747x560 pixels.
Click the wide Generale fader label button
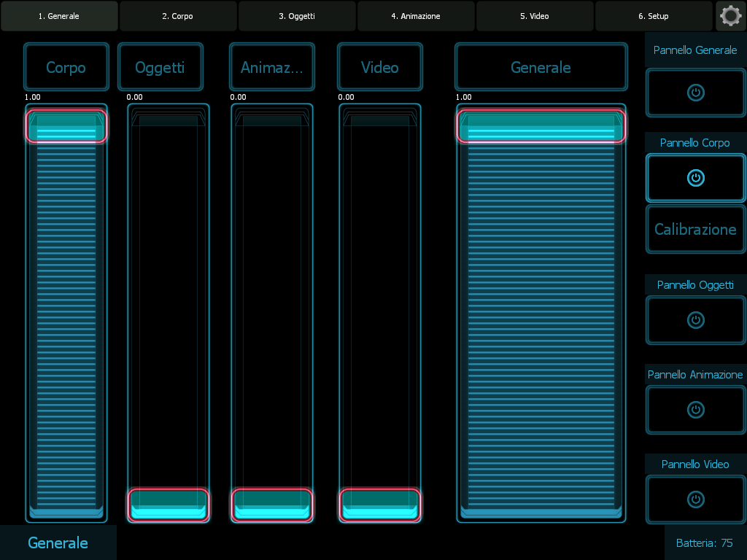tap(541, 66)
